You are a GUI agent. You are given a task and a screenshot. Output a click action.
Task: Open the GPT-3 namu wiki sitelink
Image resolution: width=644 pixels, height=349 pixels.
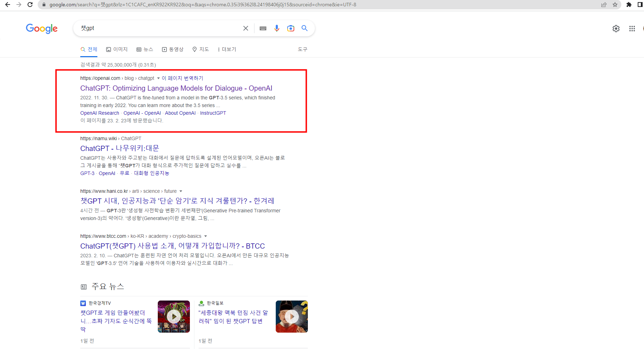coord(87,173)
